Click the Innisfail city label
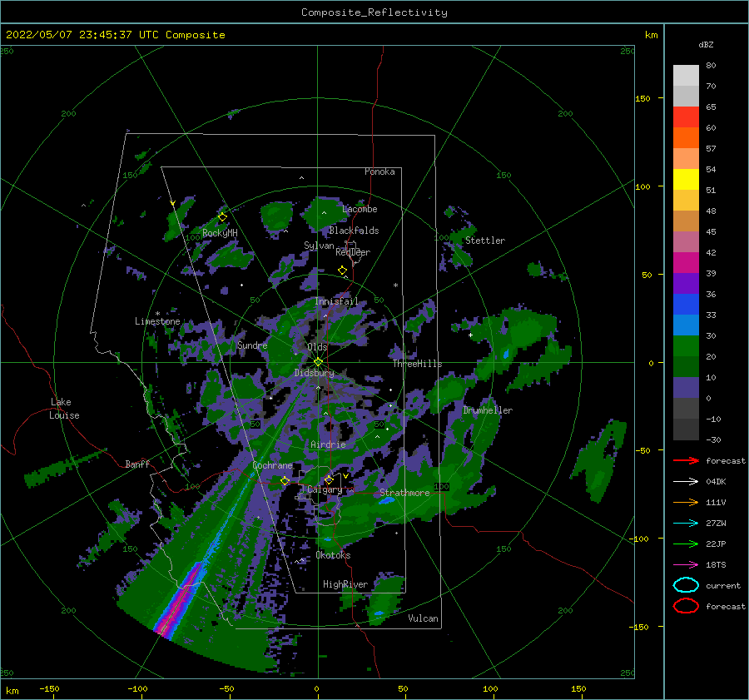749x700 pixels. pos(336,301)
